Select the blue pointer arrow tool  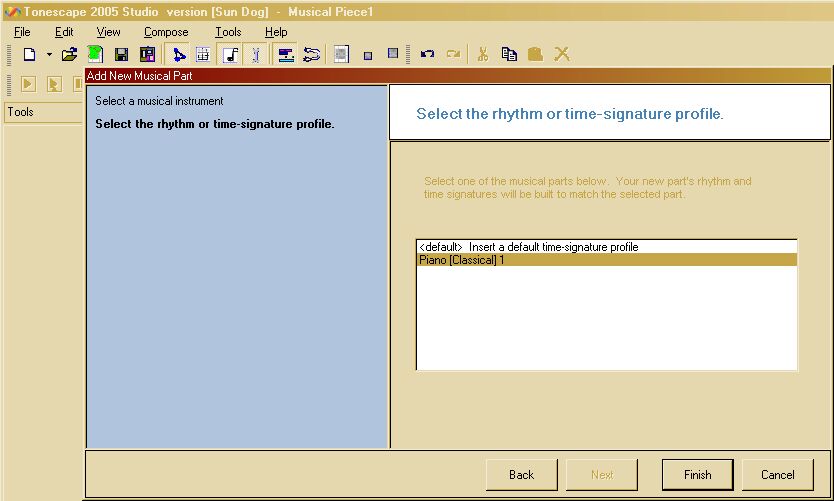tap(179, 54)
